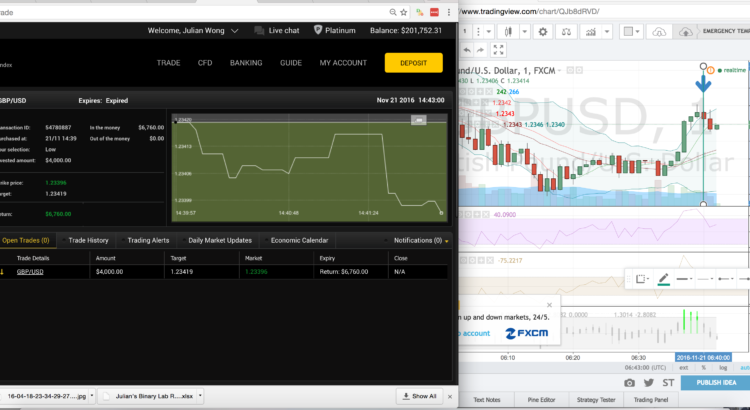Image resolution: width=750 pixels, height=410 pixels.
Task: Open the line thickness dropdown
Action: [x=685, y=279]
